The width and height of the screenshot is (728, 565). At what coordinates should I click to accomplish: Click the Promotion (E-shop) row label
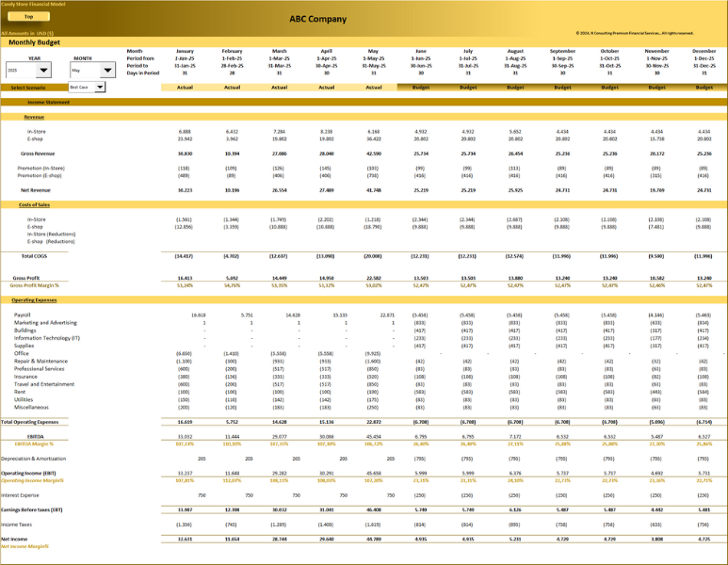pyautogui.click(x=40, y=175)
